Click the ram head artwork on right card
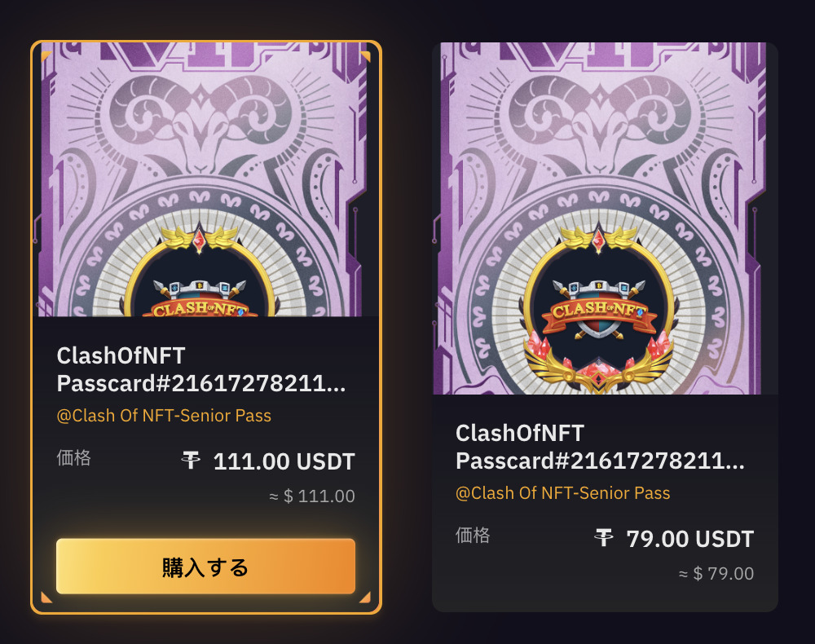The height and width of the screenshot is (644, 815). (x=599, y=125)
